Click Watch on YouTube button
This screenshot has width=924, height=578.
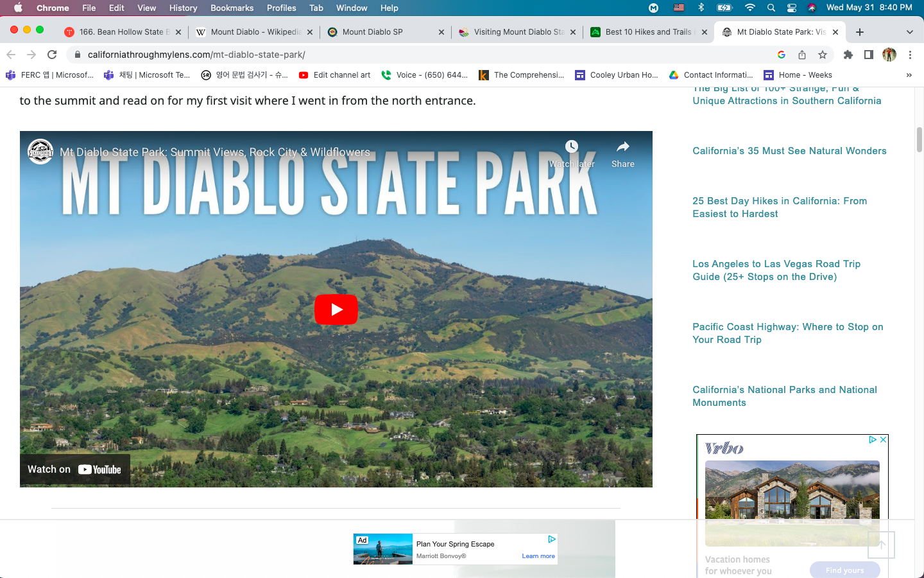coord(74,469)
